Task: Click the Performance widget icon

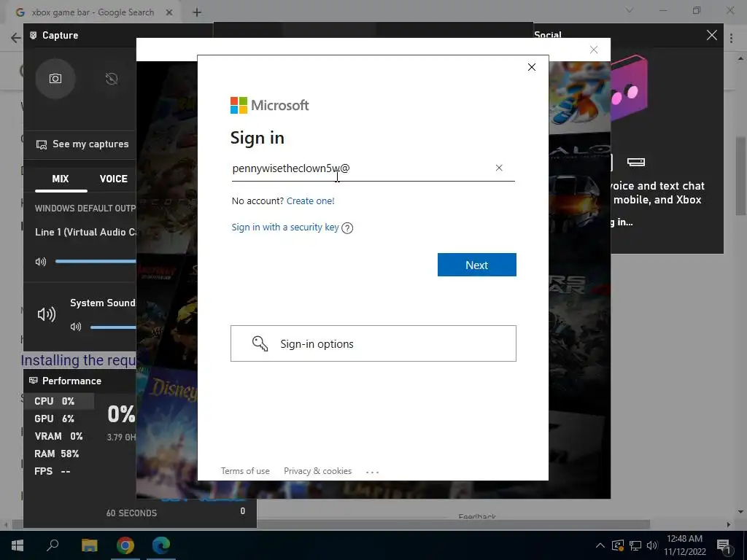Action: tap(34, 381)
